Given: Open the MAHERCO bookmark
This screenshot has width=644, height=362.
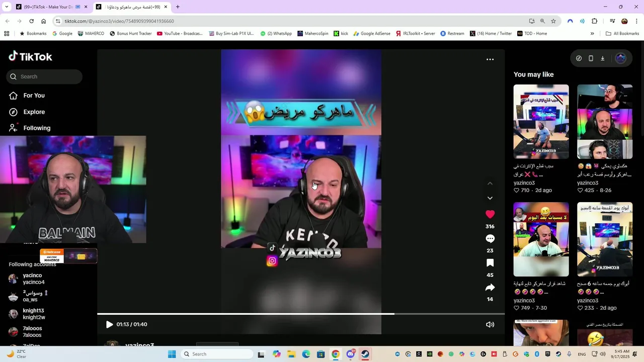Looking at the screenshot, I should pyautogui.click(x=91, y=34).
